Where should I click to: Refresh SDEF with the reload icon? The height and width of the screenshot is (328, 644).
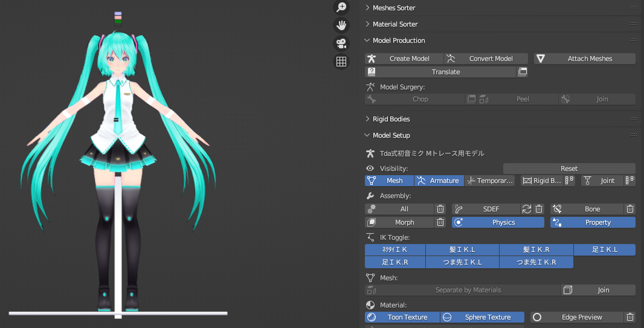[527, 209]
